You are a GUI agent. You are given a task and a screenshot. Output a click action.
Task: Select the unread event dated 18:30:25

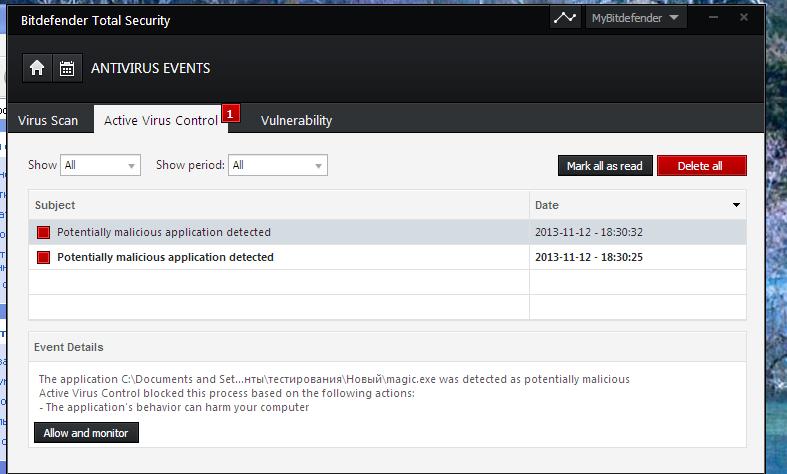coord(280,257)
